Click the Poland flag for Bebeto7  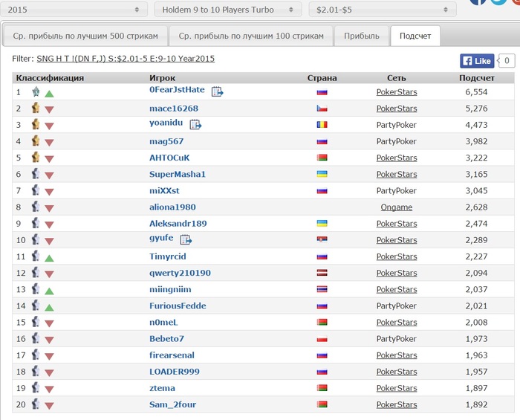(x=322, y=339)
